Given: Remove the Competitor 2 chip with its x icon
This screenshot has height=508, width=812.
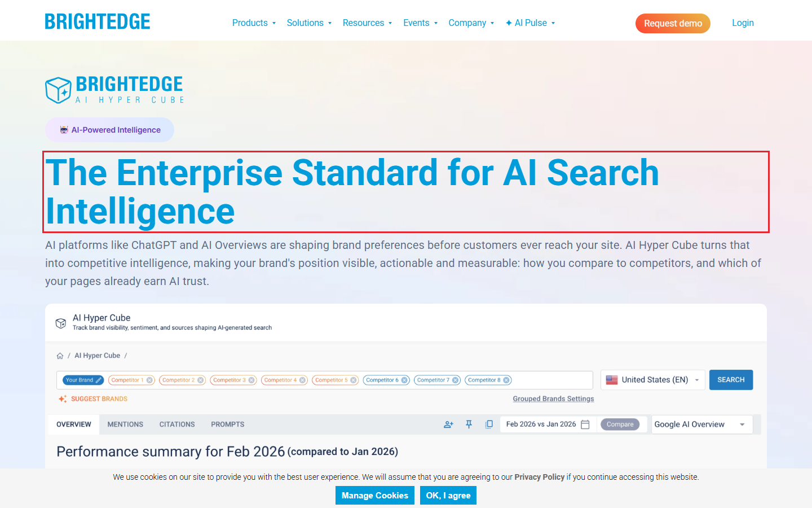Looking at the screenshot, I should [x=201, y=380].
